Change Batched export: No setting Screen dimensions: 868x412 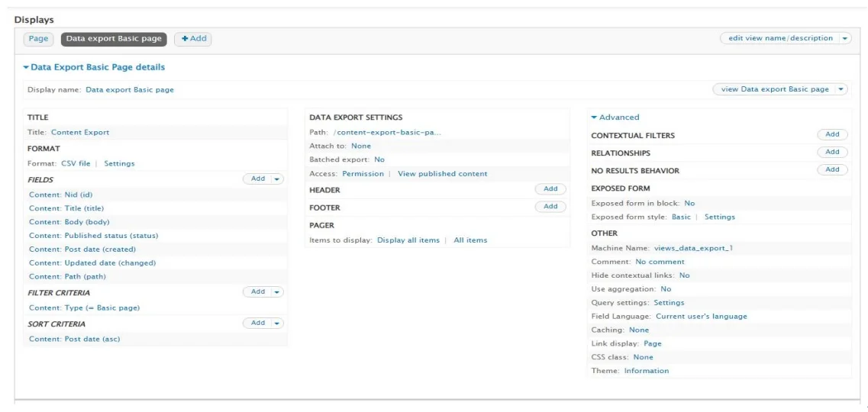pyautogui.click(x=379, y=159)
